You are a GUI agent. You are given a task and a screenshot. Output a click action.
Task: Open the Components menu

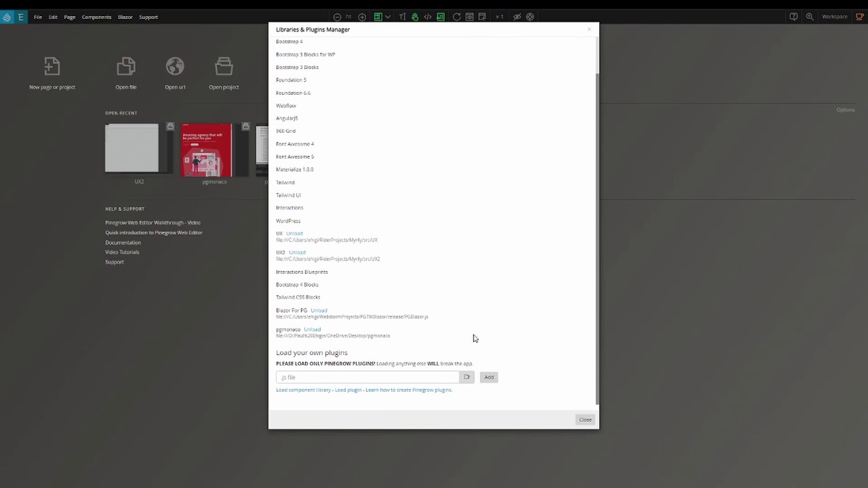96,17
